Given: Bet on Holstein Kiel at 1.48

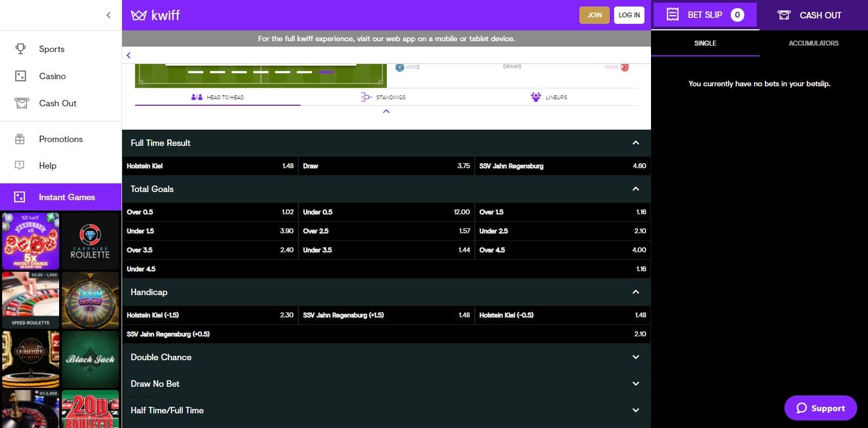Looking at the screenshot, I should click(210, 166).
